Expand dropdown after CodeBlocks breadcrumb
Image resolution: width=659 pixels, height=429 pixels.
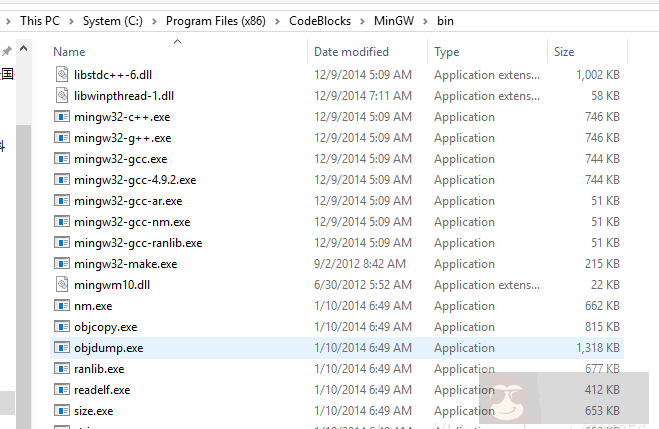[362, 21]
